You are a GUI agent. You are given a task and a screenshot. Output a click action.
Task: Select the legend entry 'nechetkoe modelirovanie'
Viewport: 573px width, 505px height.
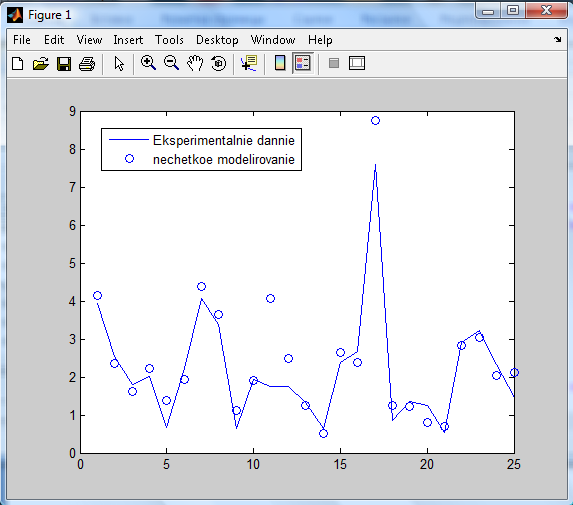click(224, 159)
